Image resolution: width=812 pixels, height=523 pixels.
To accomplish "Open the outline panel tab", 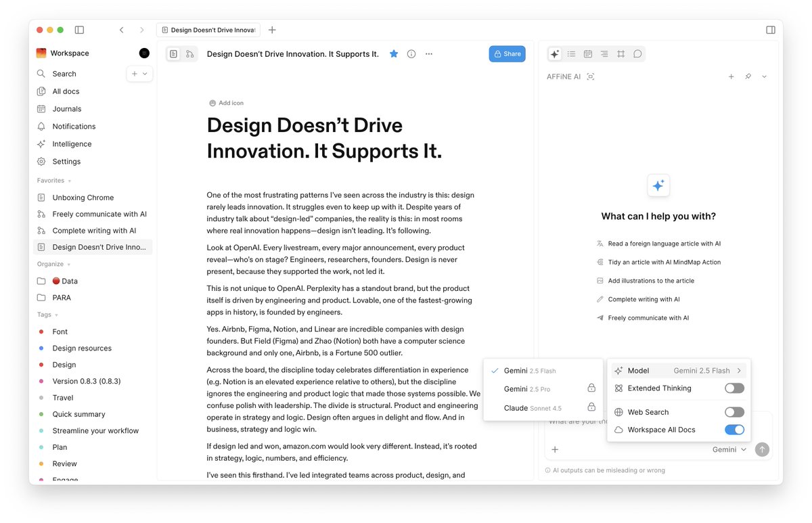I will point(604,53).
